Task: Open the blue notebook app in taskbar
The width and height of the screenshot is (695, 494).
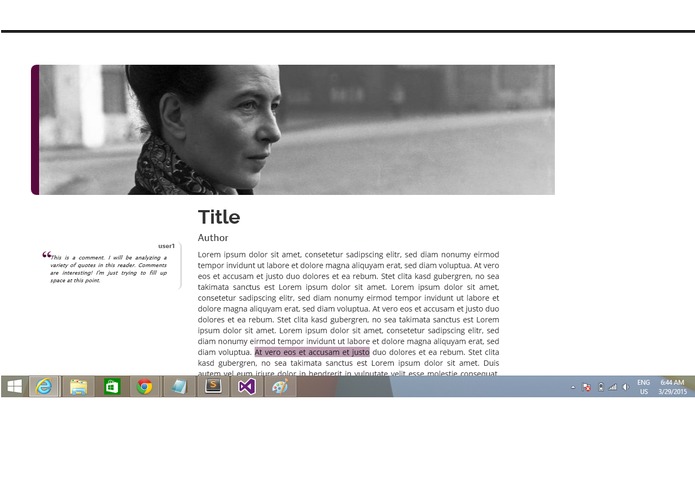Action: (179, 386)
